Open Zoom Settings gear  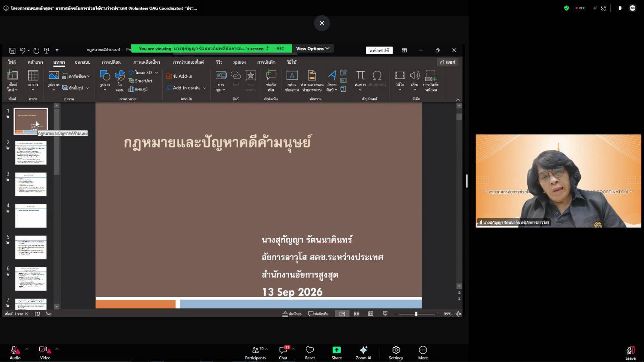[x=396, y=353]
